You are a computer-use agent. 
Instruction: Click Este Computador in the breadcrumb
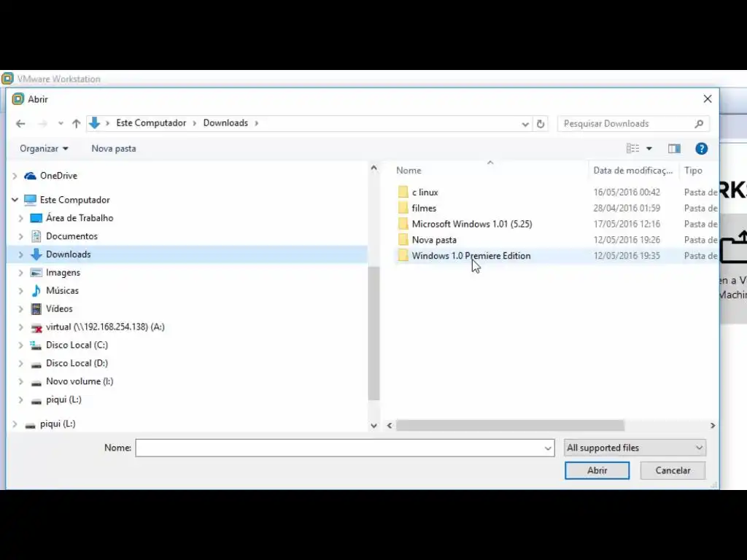151,122
